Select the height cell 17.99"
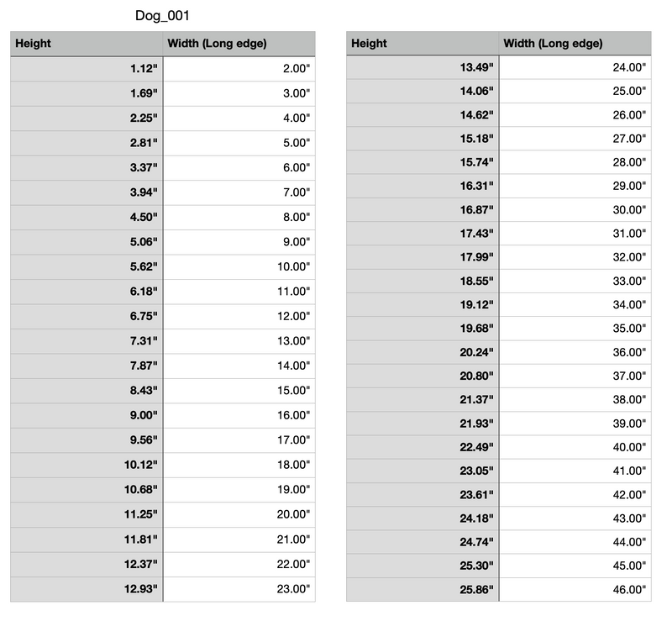672x621 pixels. coord(423,257)
